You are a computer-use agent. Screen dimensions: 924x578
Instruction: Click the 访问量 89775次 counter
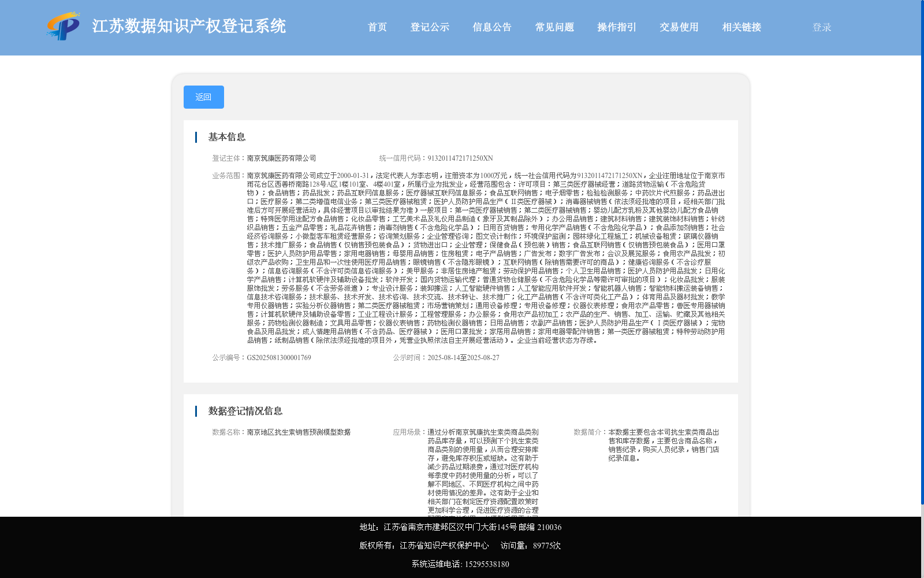click(x=531, y=546)
